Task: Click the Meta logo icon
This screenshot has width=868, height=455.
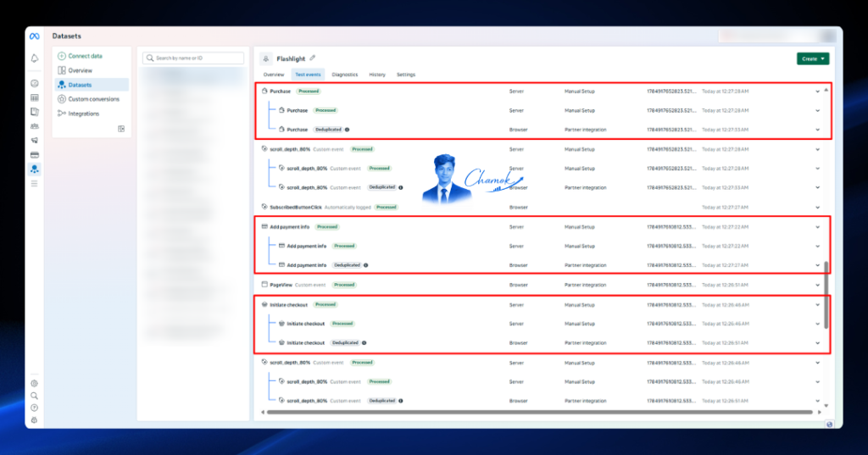Action: (34, 36)
